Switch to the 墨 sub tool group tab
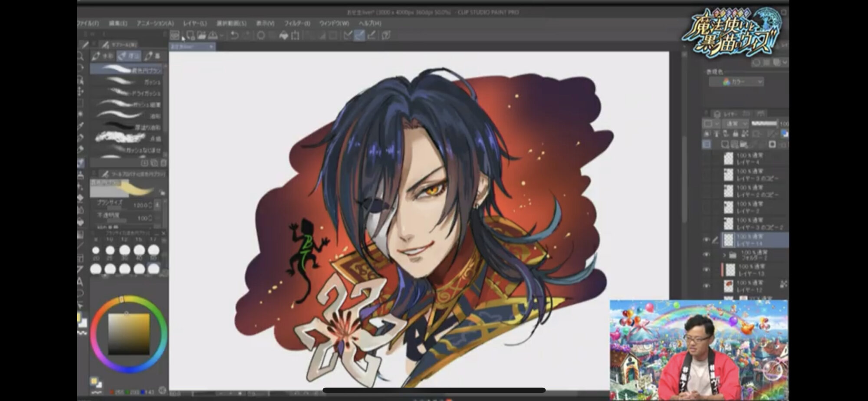This screenshot has width=868, height=401. tap(153, 56)
